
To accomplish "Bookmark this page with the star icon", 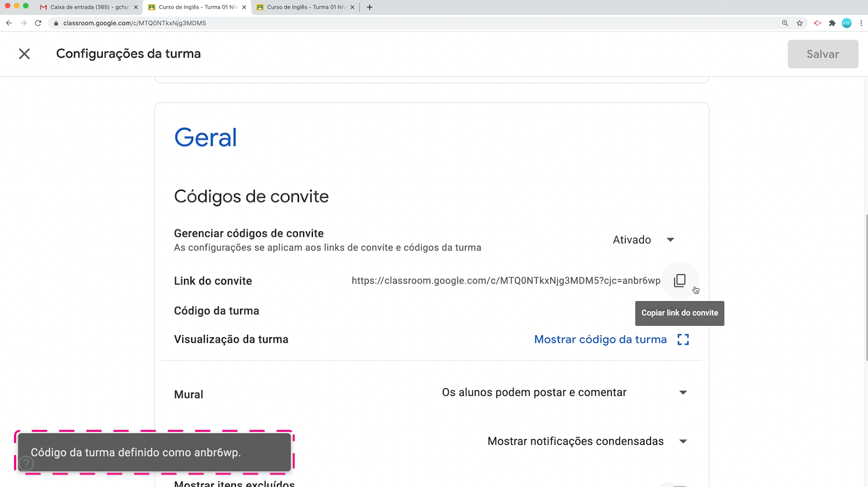I will pos(800,23).
